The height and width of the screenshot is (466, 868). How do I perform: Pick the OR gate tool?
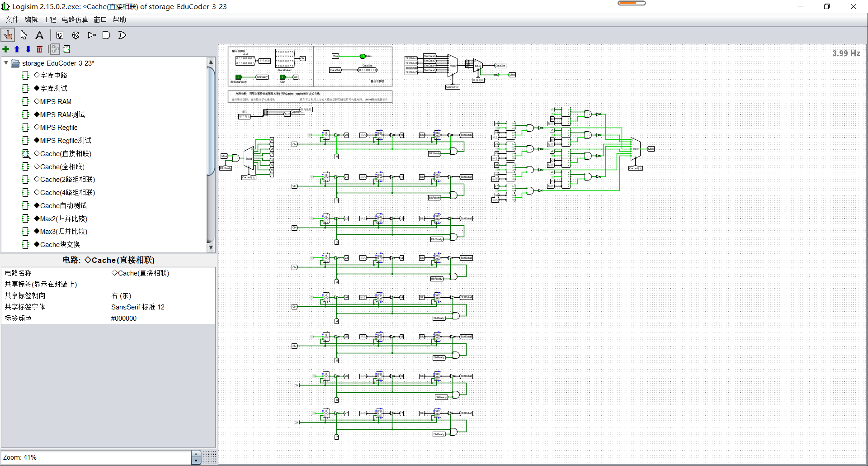click(x=122, y=35)
